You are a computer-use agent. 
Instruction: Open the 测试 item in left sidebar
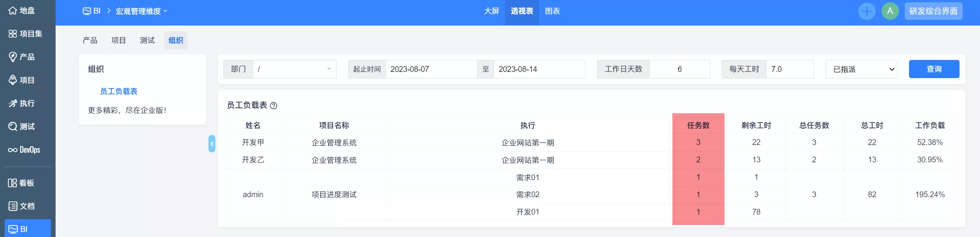tap(22, 126)
